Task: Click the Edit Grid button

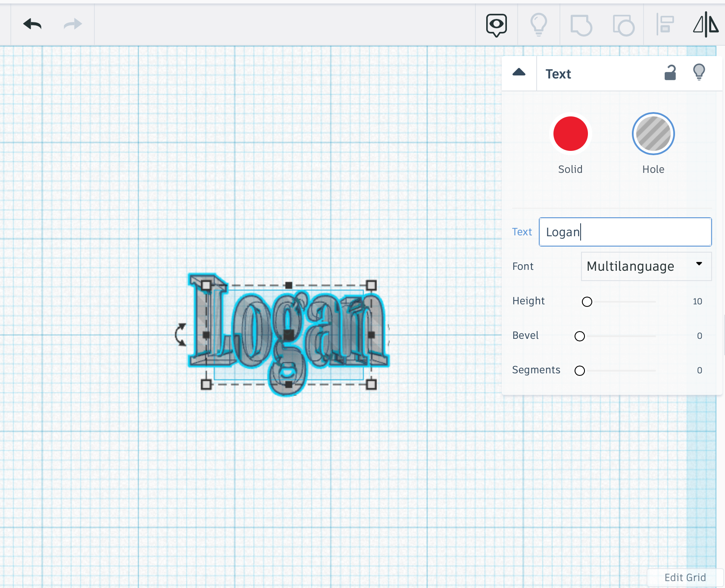Action: (x=685, y=578)
